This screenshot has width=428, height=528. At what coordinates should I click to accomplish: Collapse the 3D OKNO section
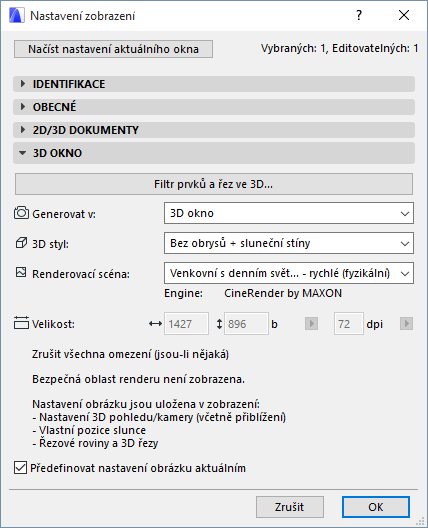pyautogui.click(x=214, y=153)
